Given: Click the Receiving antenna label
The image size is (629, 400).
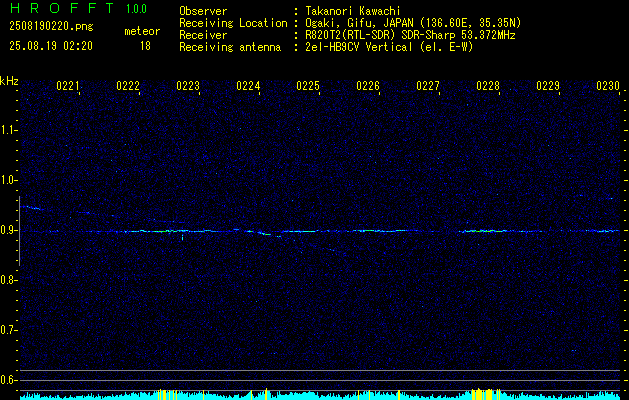Looking at the screenshot, I should pyautogui.click(x=230, y=47).
